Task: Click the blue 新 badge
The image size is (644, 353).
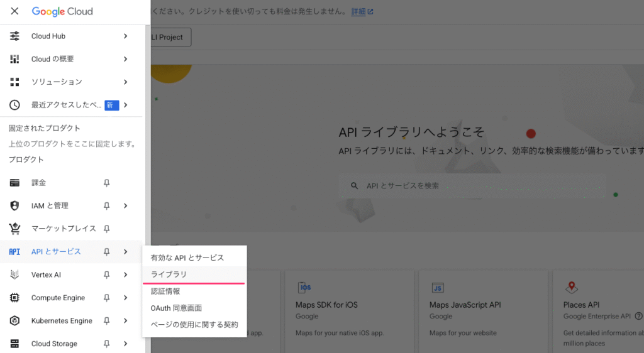Action: tap(112, 106)
